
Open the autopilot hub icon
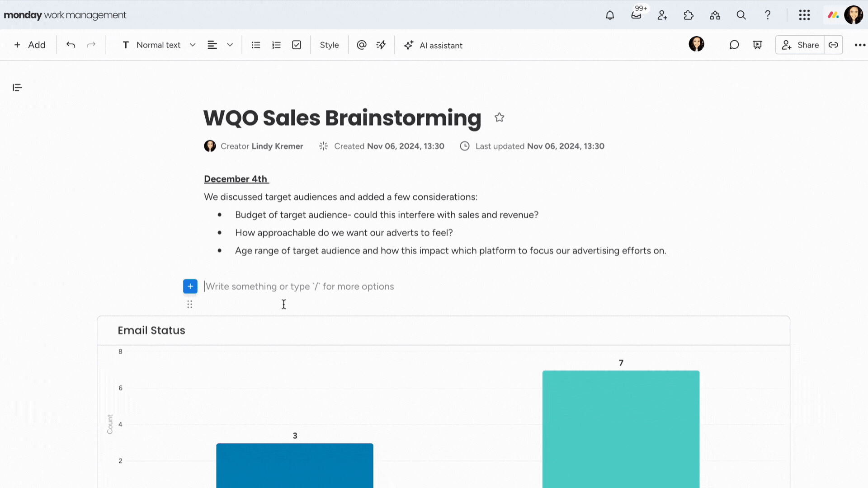[x=715, y=15]
